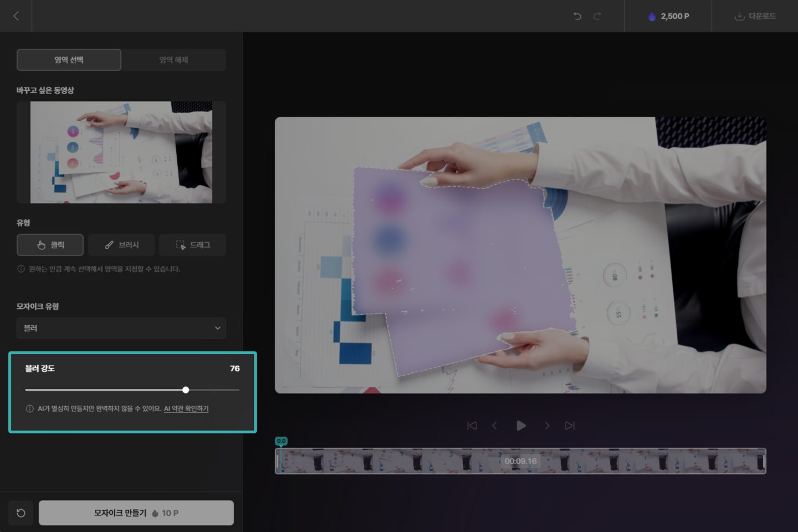Click the source video thumbnail under 바꾸고 싶은 동영상

pos(121,152)
